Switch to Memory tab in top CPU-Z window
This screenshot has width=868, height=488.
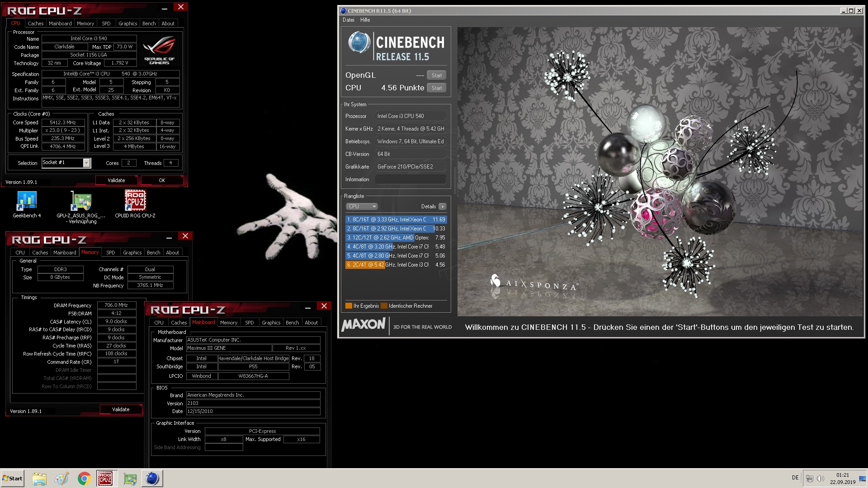pos(85,23)
